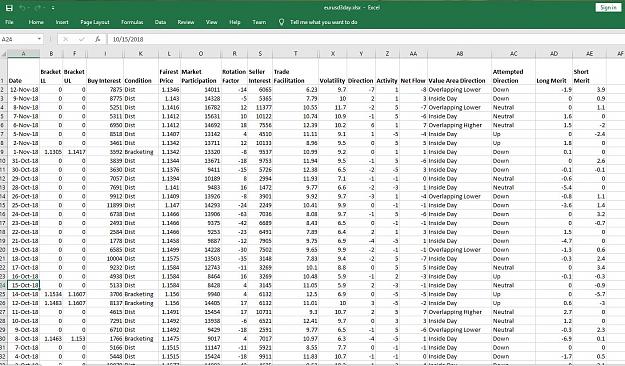The image size is (625, 366).
Task: Undo the last action
Action: [22, 8]
